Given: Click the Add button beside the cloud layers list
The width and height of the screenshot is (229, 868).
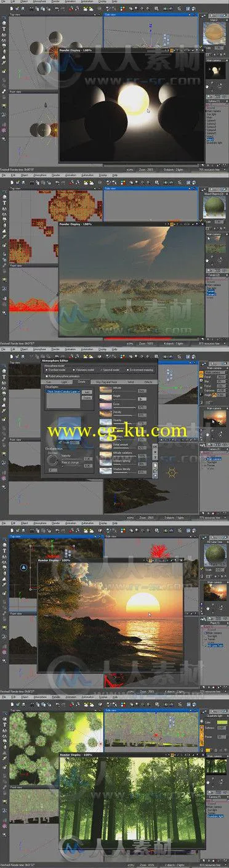Looking at the screenshot, I should click(87, 391).
